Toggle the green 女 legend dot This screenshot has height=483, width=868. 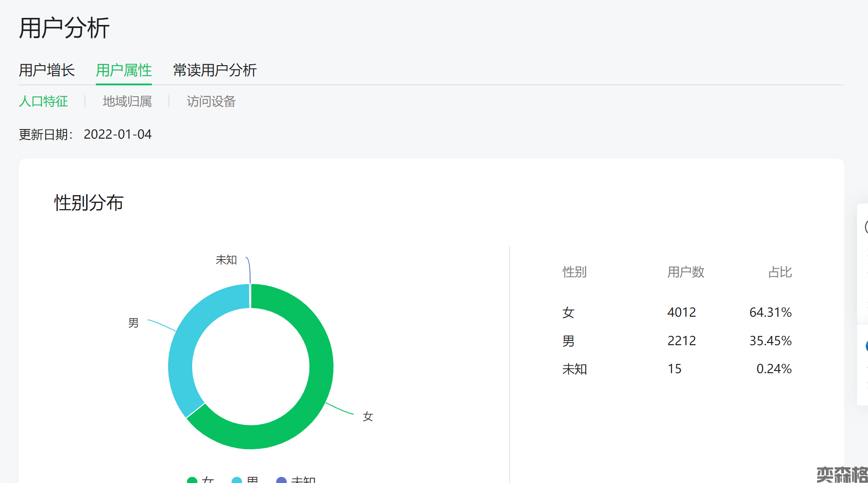click(192, 480)
